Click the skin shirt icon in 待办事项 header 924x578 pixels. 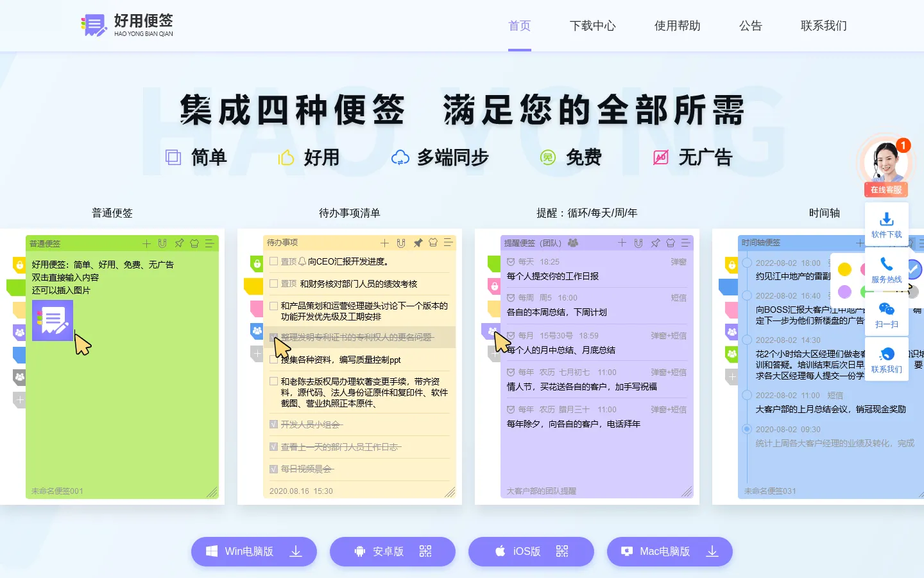tap(433, 243)
